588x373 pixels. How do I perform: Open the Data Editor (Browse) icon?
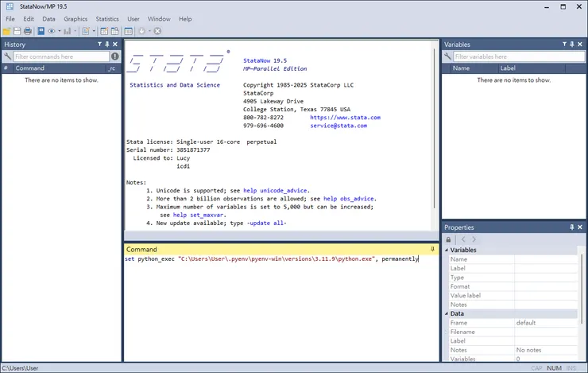(x=114, y=31)
